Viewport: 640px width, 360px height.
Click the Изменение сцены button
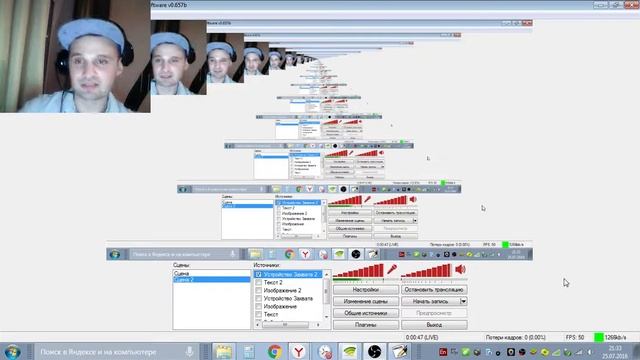click(366, 301)
